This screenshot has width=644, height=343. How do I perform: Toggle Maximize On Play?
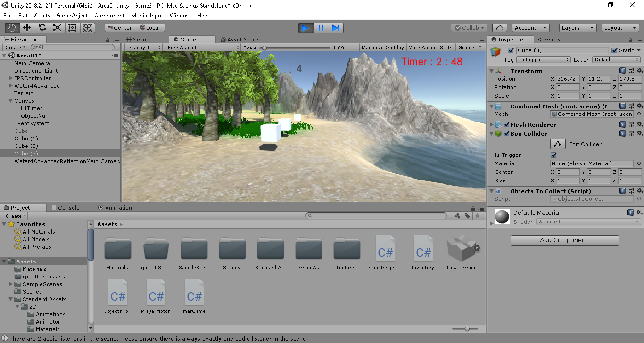click(x=383, y=47)
